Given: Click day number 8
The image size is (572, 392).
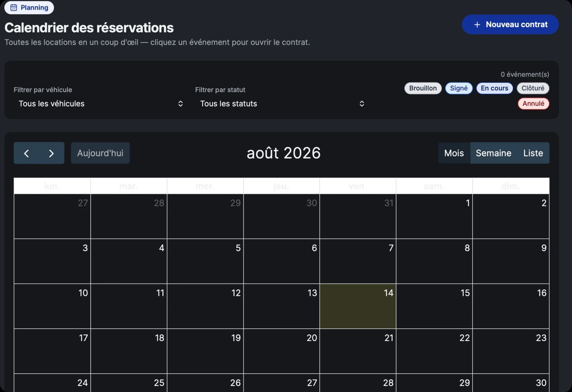Looking at the screenshot, I should pyautogui.click(x=467, y=248).
